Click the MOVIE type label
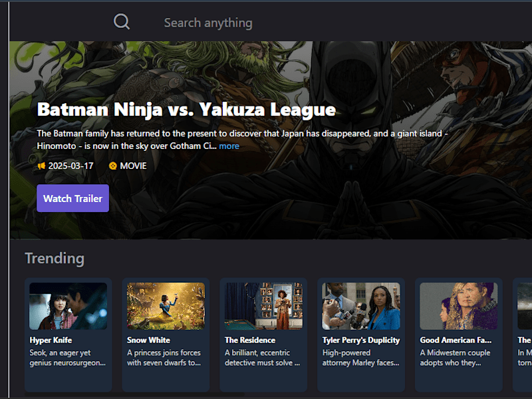 click(x=134, y=166)
